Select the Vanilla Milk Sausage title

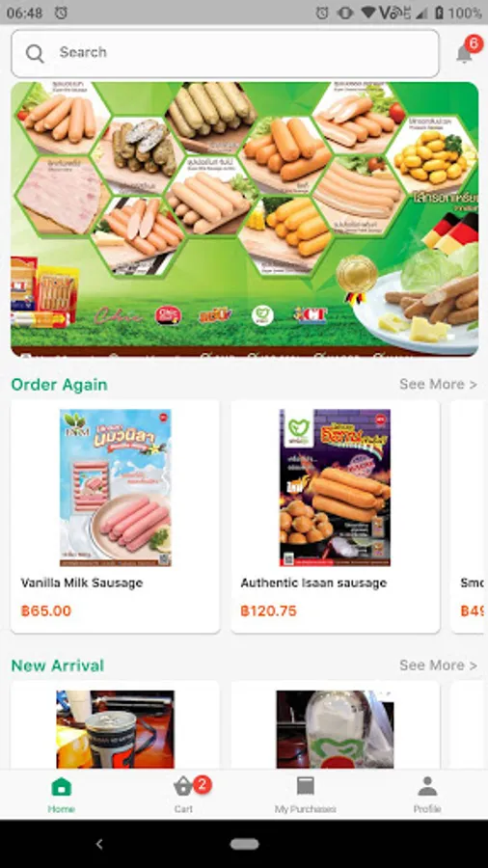point(82,583)
